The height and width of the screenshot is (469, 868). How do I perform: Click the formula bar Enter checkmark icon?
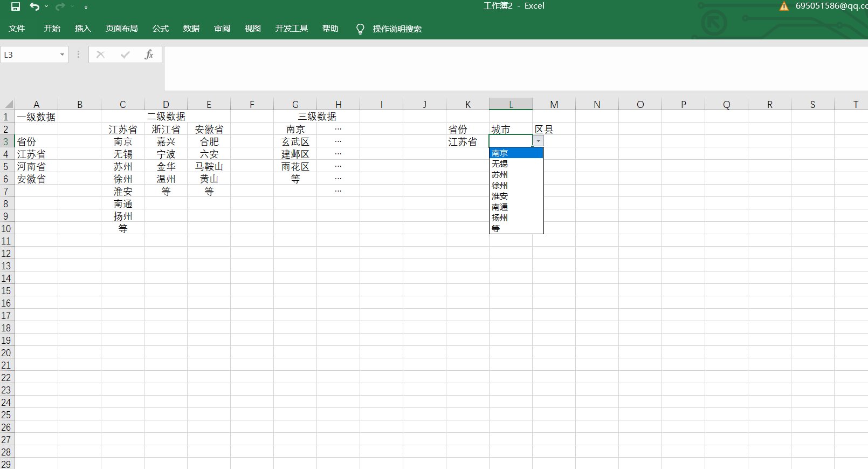pos(125,55)
